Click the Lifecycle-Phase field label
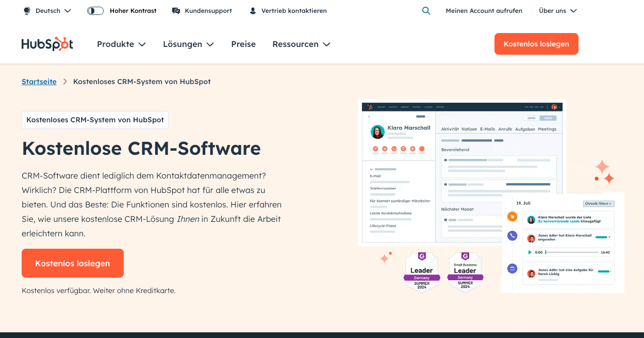The image size is (644, 338). tap(383, 226)
